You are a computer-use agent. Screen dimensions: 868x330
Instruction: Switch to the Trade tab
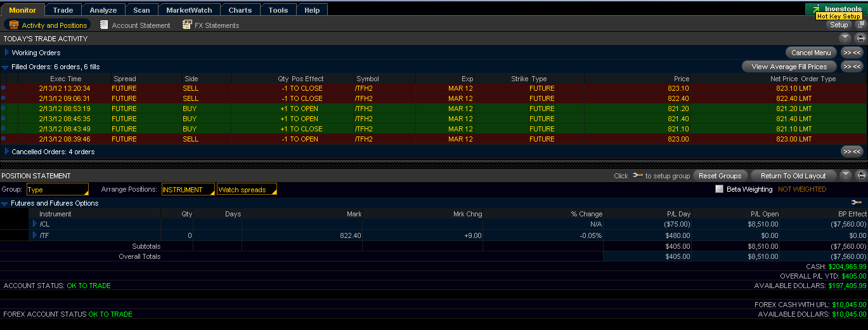pos(63,10)
